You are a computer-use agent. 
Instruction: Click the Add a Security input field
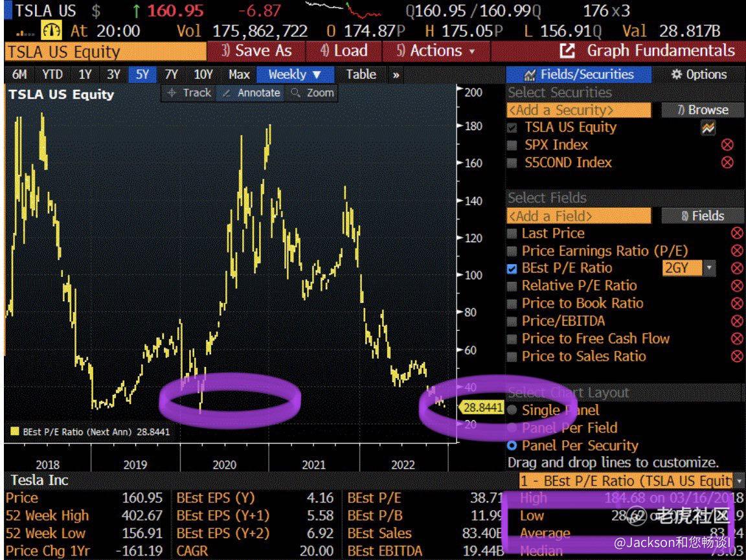tap(579, 110)
